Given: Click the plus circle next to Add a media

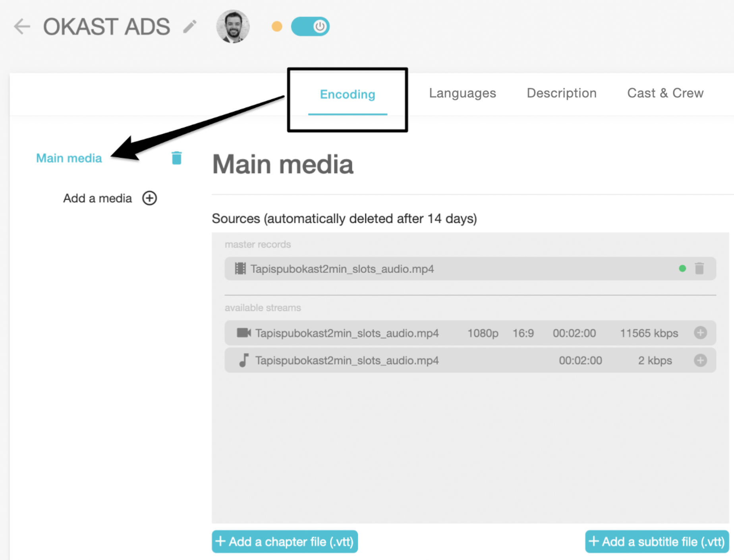Looking at the screenshot, I should pyautogui.click(x=150, y=198).
